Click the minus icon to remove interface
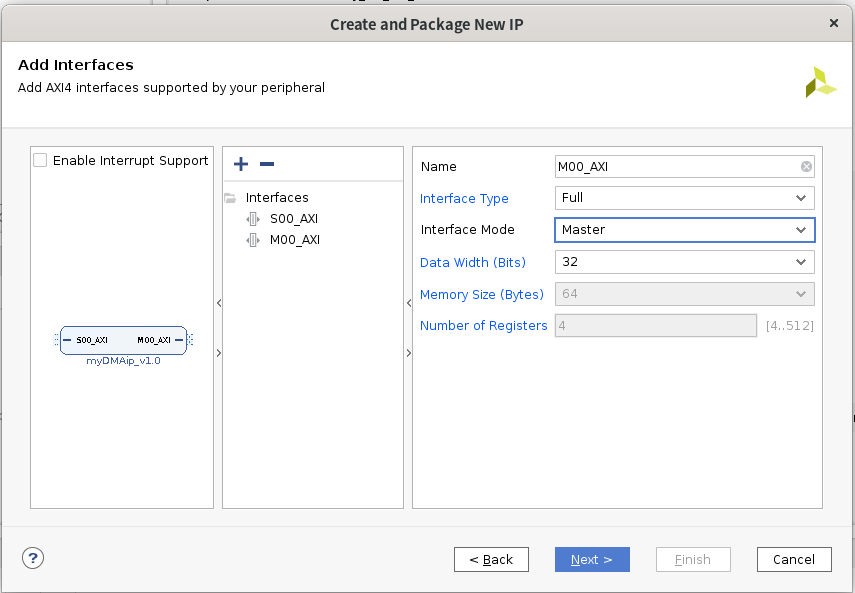The image size is (855, 593). 267,164
